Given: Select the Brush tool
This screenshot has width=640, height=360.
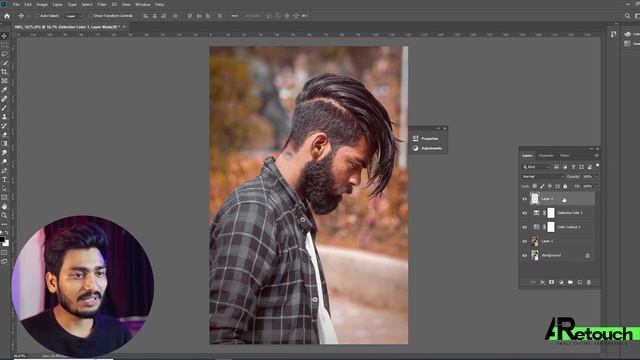Looking at the screenshot, I should (x=4, y=108).
